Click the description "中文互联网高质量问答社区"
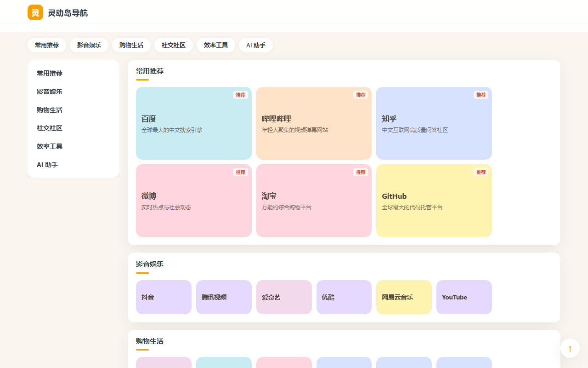The image size is (588, 368). (415, 130)
